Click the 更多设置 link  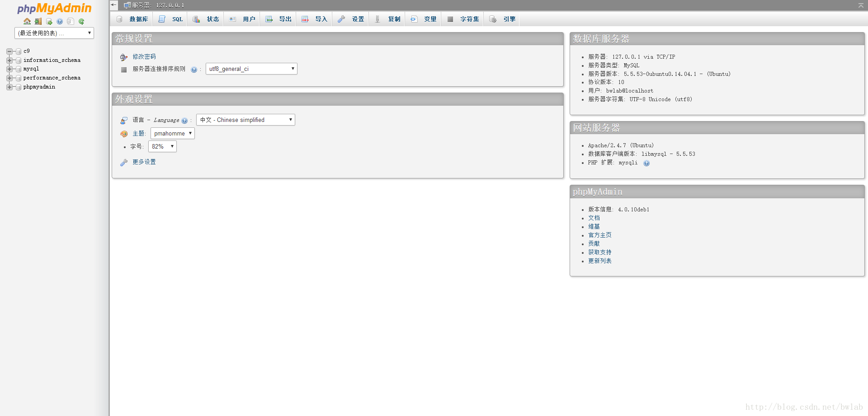coord(144,162)
